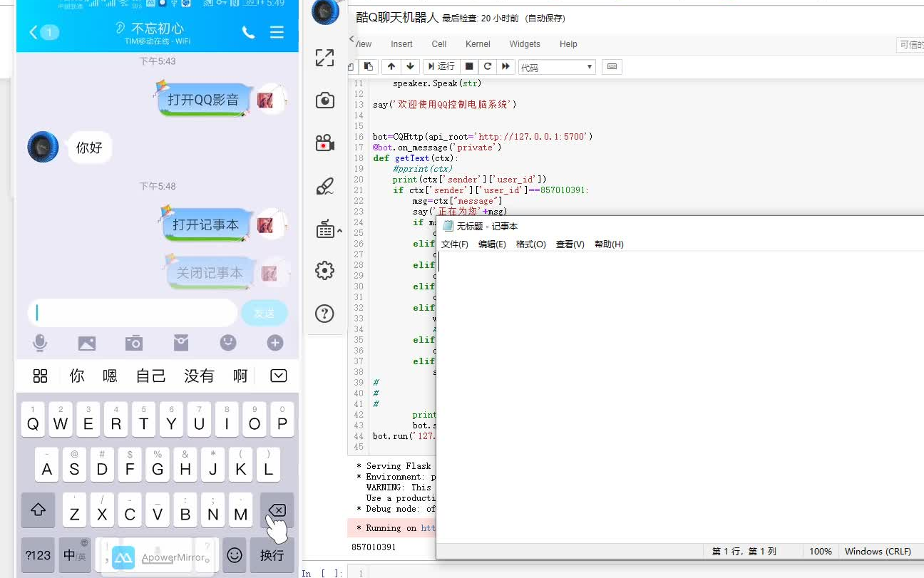
Task: Open the Widgets menu in Jupyter
Action: pos(525,44)
